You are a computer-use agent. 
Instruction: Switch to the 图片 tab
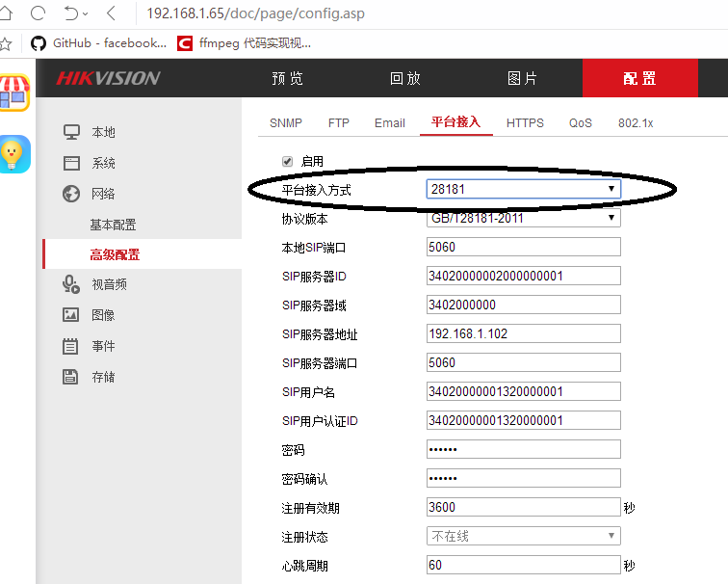click(522, 78)
